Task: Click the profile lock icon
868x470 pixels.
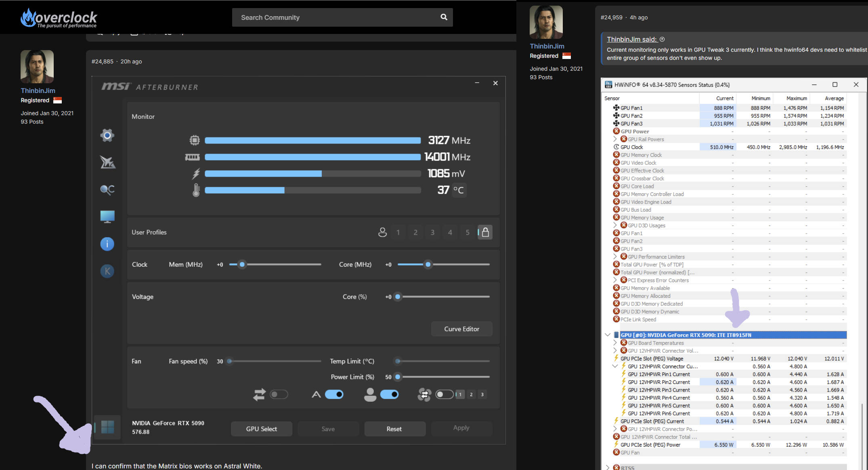Action: [x=485, y=232]
